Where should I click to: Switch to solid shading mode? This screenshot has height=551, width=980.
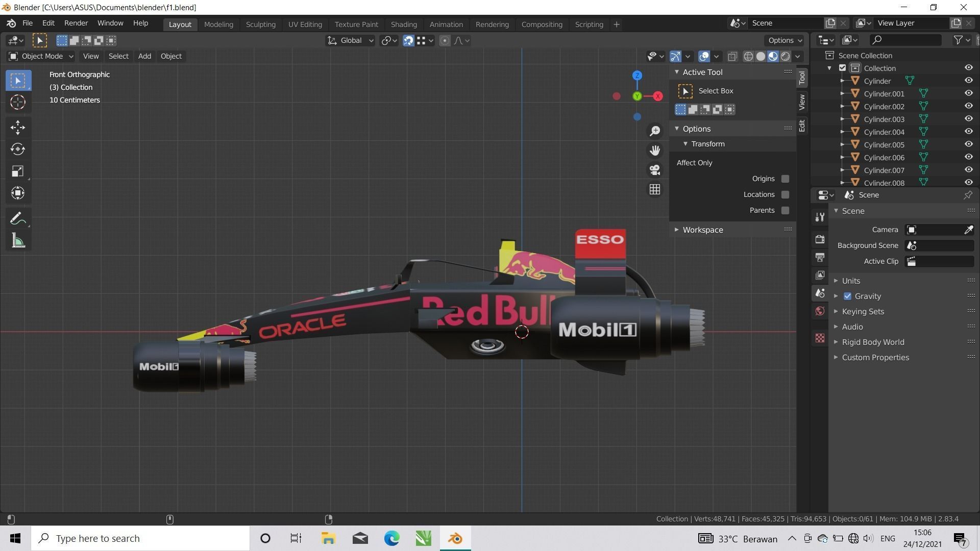pos(761,56)
